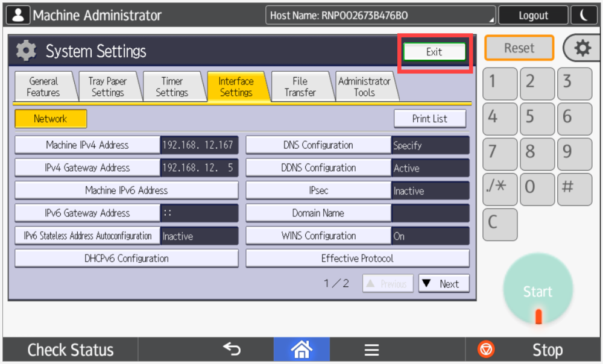Click the On value for WINS Configuration
The height and width of the screenshot is (364, 603).
(431, 236)
